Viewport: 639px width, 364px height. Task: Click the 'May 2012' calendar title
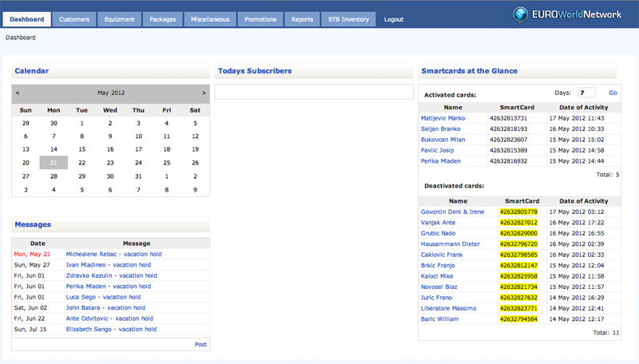111,93
